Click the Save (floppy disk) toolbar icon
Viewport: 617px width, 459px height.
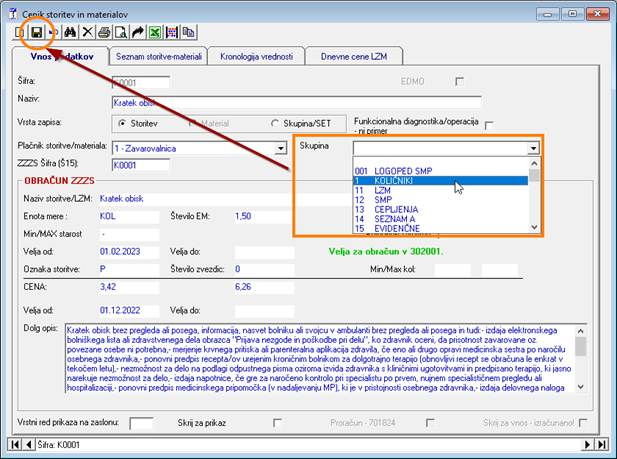pyautogui.click(x=37, y=33)
